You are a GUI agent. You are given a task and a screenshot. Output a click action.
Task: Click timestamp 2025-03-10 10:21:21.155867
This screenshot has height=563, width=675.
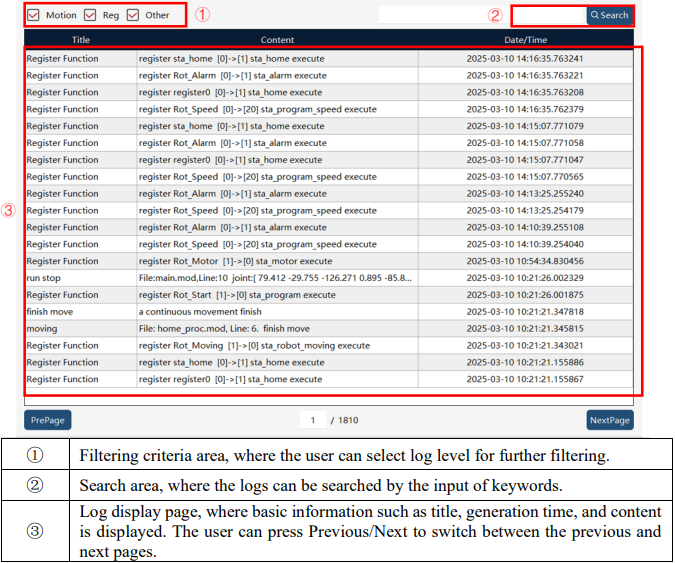[x=525, y=379]
